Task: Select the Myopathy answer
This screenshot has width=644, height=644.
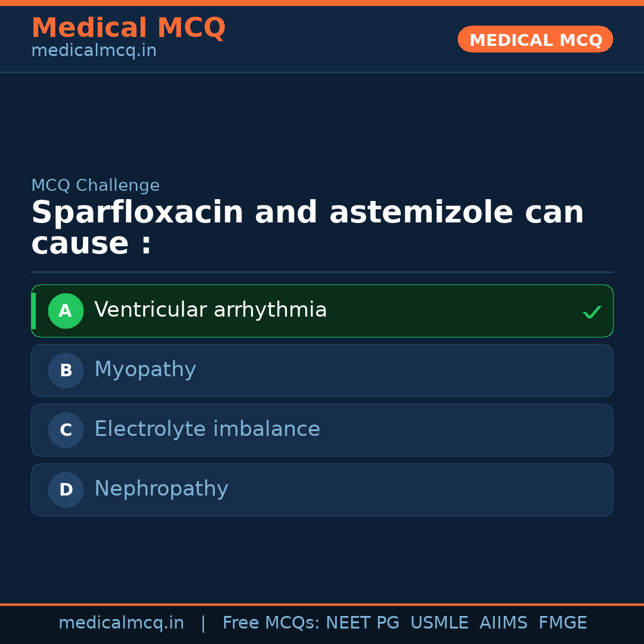Action: (145, 370)
